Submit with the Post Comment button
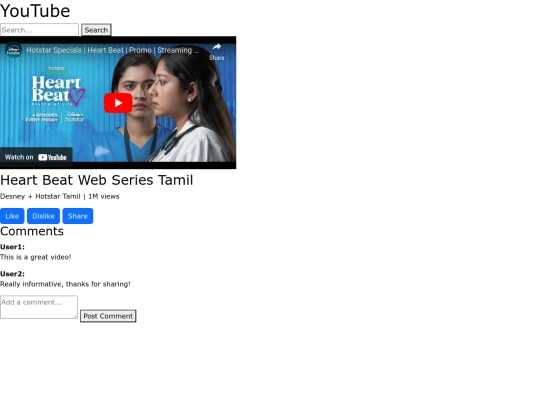 click(108, 316)
